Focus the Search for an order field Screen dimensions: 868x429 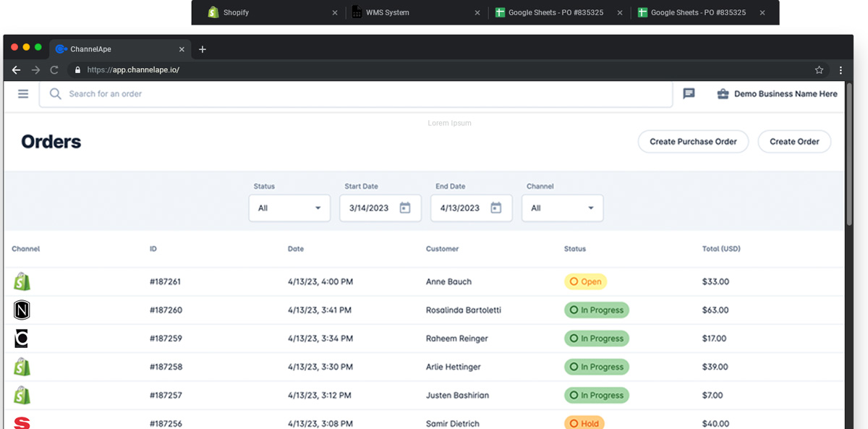pos(356,94)
